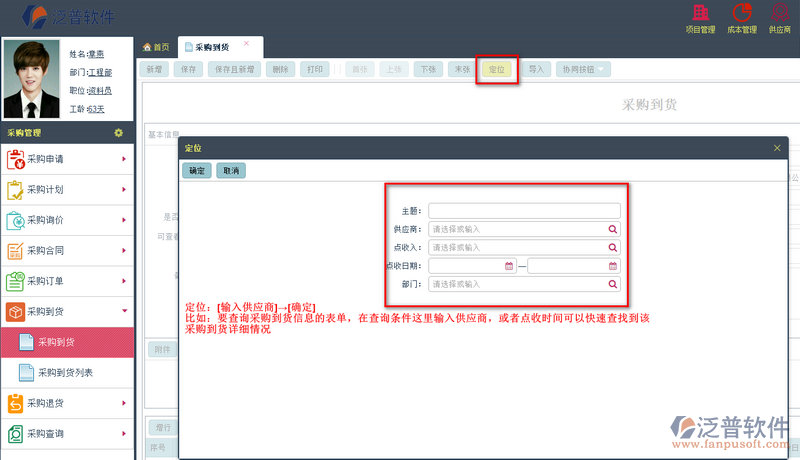The width and height of the screenshot is (800, 460).
Task: Click the 工程部 department link
Action: pyautogui.click(x=100, y=72)
